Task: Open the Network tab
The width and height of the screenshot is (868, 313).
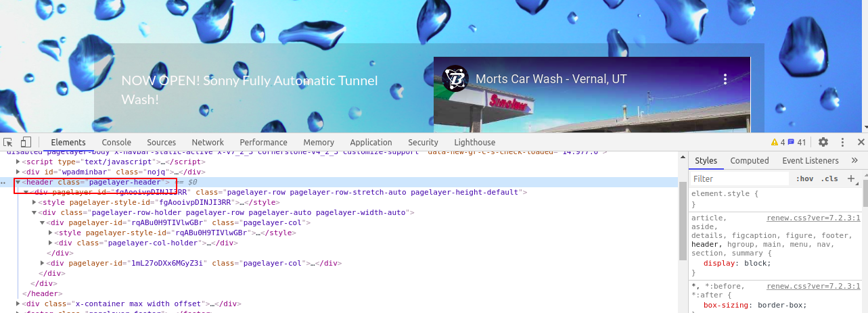Action: point(208,142)
